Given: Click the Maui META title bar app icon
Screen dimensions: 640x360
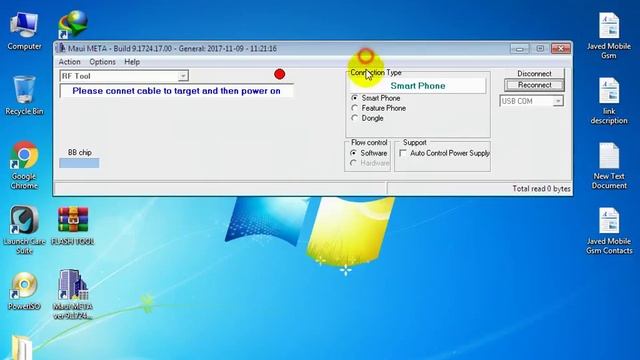Looking at the screenshot, I should pos(61,48).
